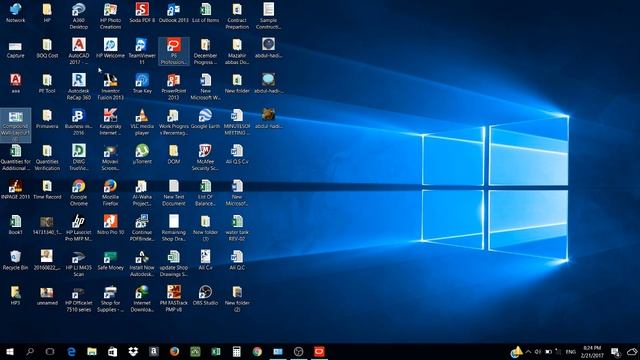Launch HP Photo Creations shortcut
Screen dimensions: 640x360
coord(110,16)
